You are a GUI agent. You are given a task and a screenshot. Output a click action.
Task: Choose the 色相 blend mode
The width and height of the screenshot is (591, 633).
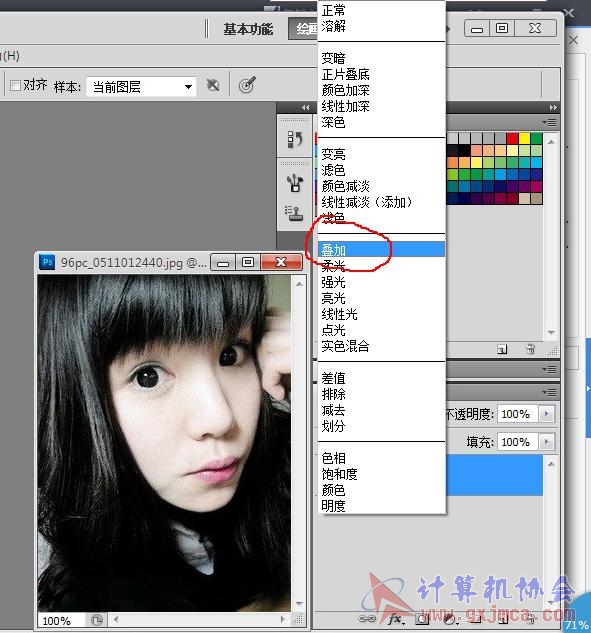pyautogui.click(x=381, y=458)
